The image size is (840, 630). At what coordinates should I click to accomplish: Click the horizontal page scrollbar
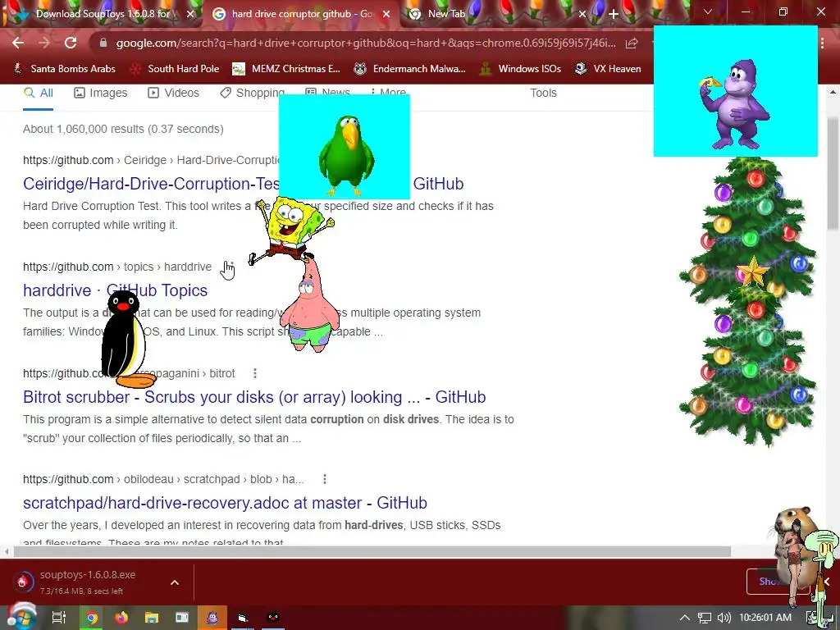(372, 552)
